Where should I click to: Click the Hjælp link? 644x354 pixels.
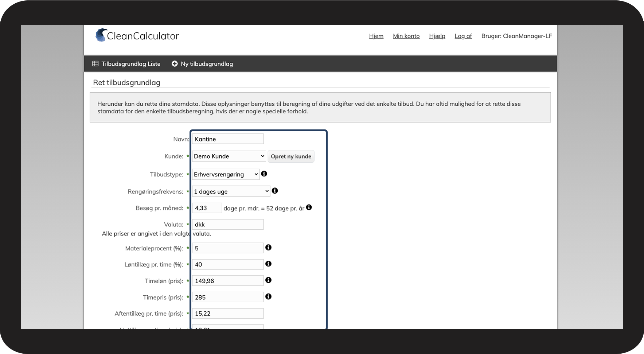(x=437, y=36)
